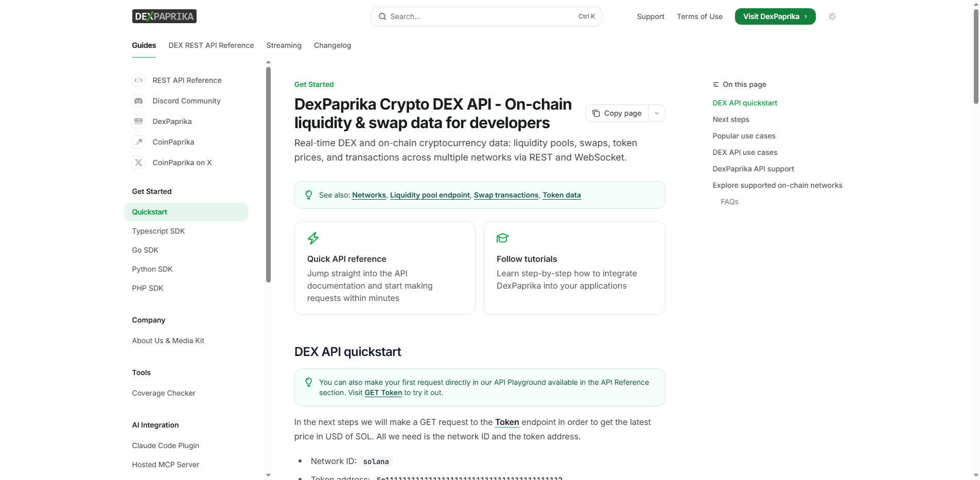Select Python SDK in the sidebar

pyautogui.click(x=152, y=269)
